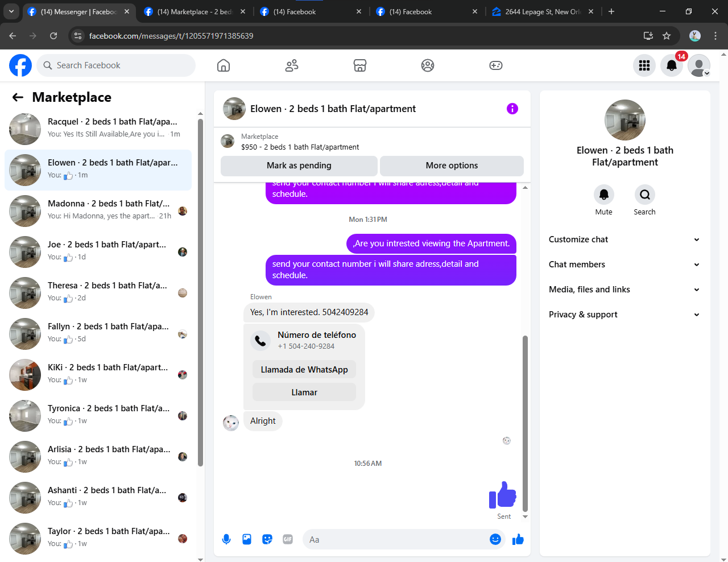Choose a GIF icon
The image size is (728, 562).
pos(288,539)
